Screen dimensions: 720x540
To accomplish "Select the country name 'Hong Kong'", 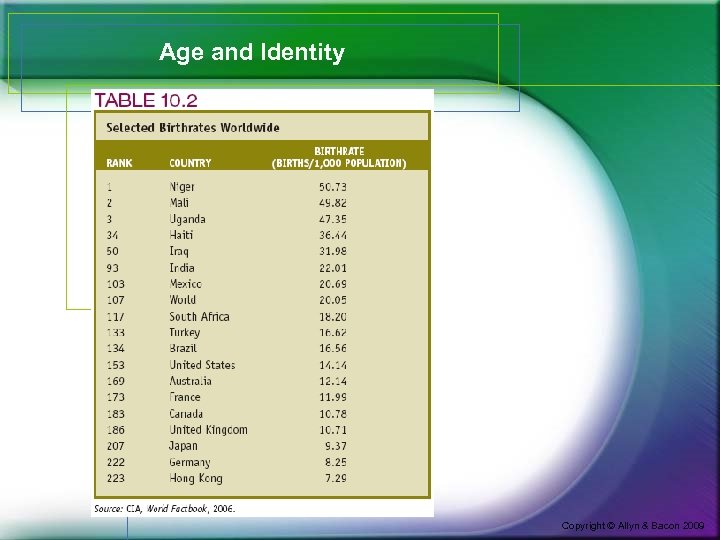I will (196, 478).
